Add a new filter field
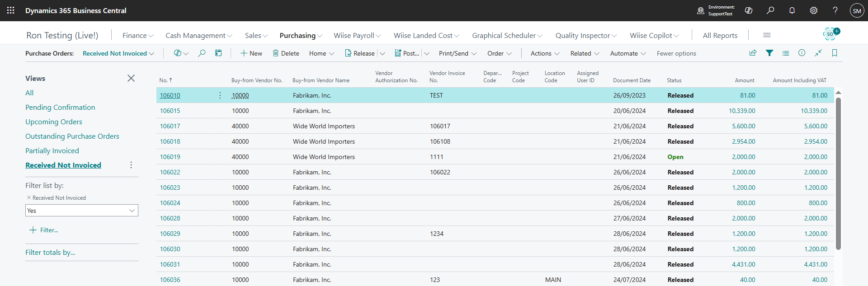The width and height of the screenshot is (868, 286). 44,230
